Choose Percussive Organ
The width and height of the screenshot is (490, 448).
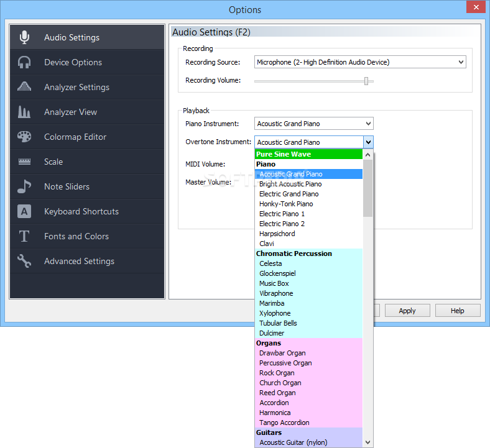click(309, 363)
